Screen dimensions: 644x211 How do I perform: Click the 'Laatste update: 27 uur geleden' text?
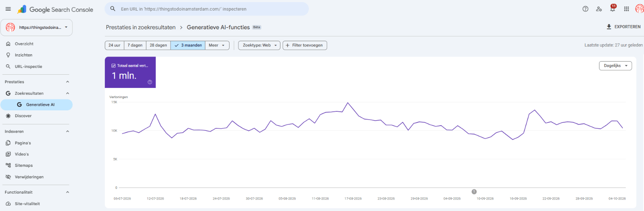(613, 45)
